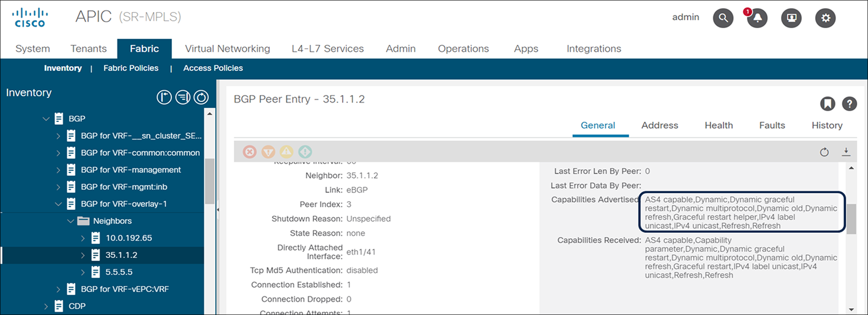Image resolution: width=868 pixels, height=315 pixels.
Task: Expand neighbor 35.1.1.2 chevron
Action: pos(83,255)
